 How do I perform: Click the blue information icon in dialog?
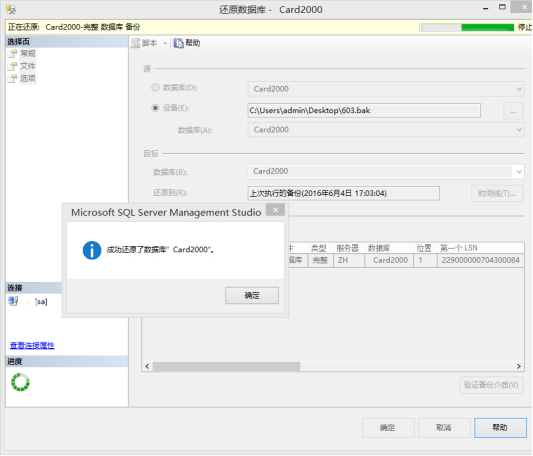click(x=92, y=250)
